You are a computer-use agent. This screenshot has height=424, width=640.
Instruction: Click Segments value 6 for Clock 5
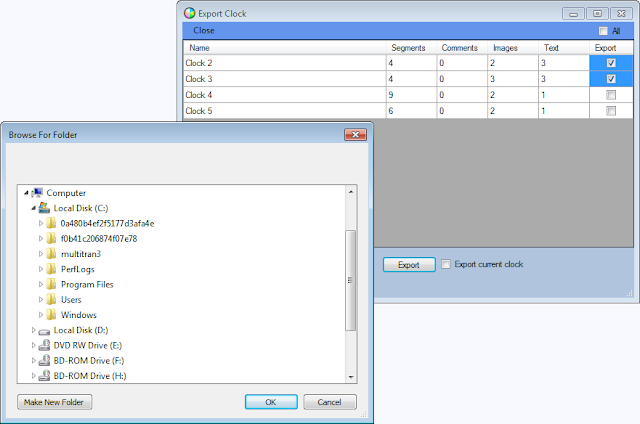[411, 111]
